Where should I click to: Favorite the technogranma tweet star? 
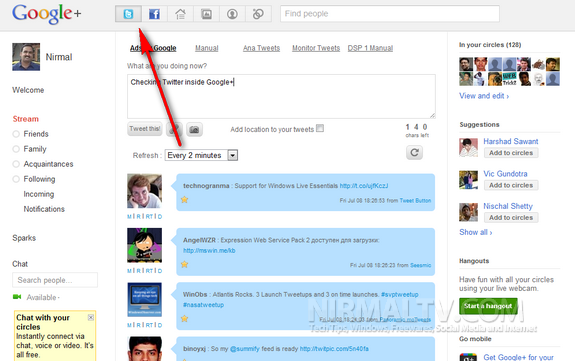(x=184, y=200)
